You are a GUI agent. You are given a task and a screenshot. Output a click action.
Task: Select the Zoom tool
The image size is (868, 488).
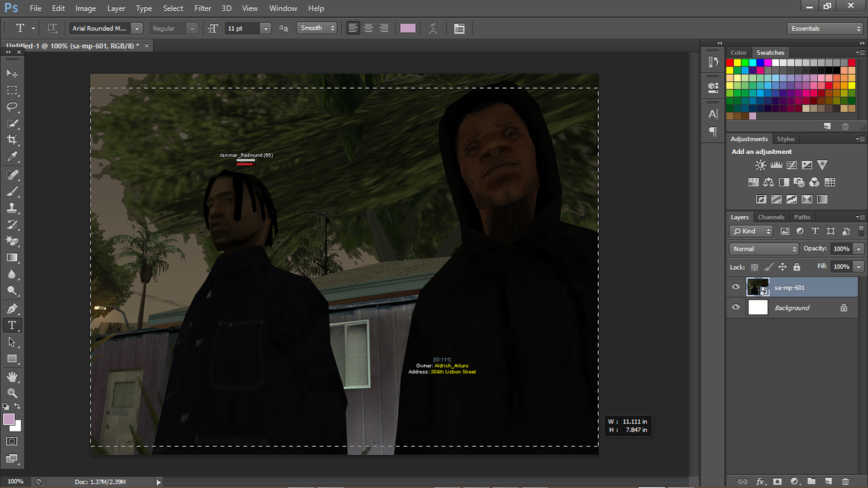coord(12,393)
